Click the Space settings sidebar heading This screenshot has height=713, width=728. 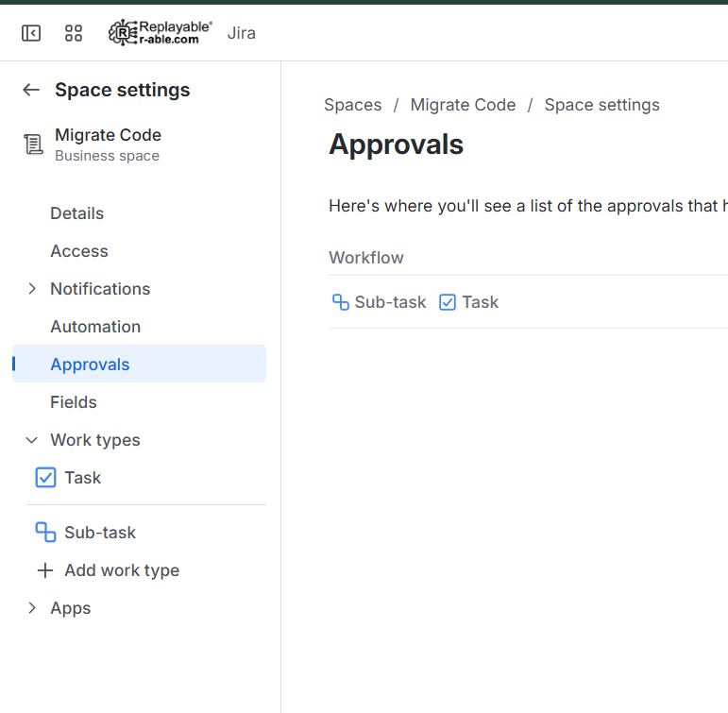(123, 90)
